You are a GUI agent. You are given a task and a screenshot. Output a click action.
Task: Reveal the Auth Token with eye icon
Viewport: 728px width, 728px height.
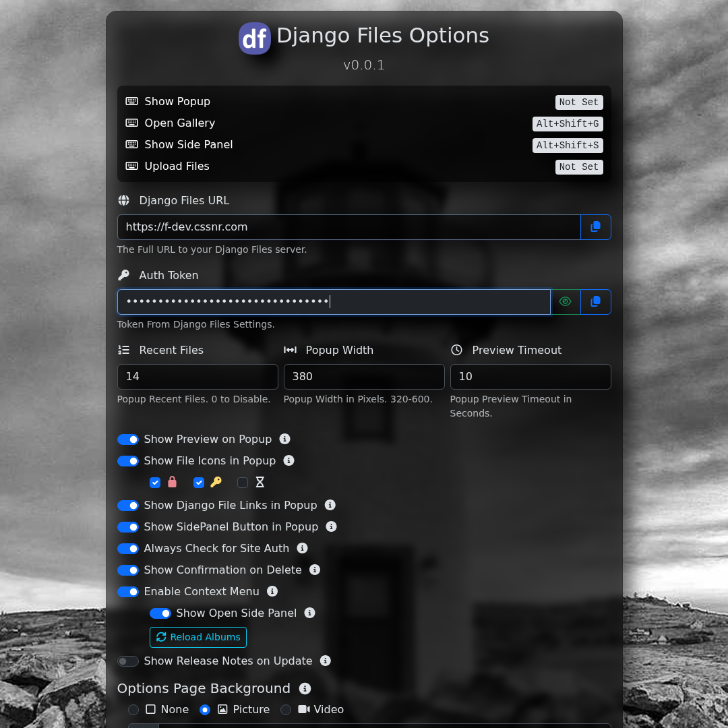[566, 302]
